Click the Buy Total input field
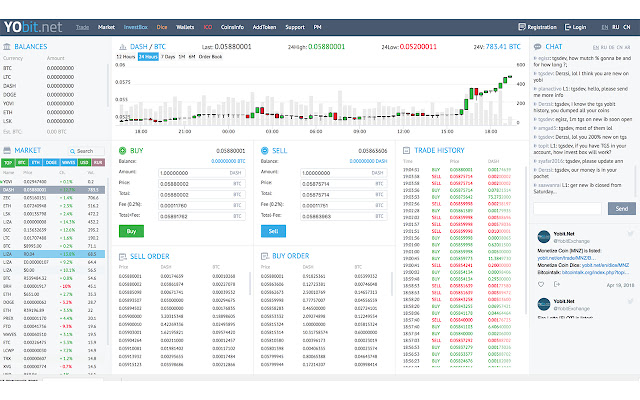The height and width of the screenshot is (400, 640). [202, 195]
